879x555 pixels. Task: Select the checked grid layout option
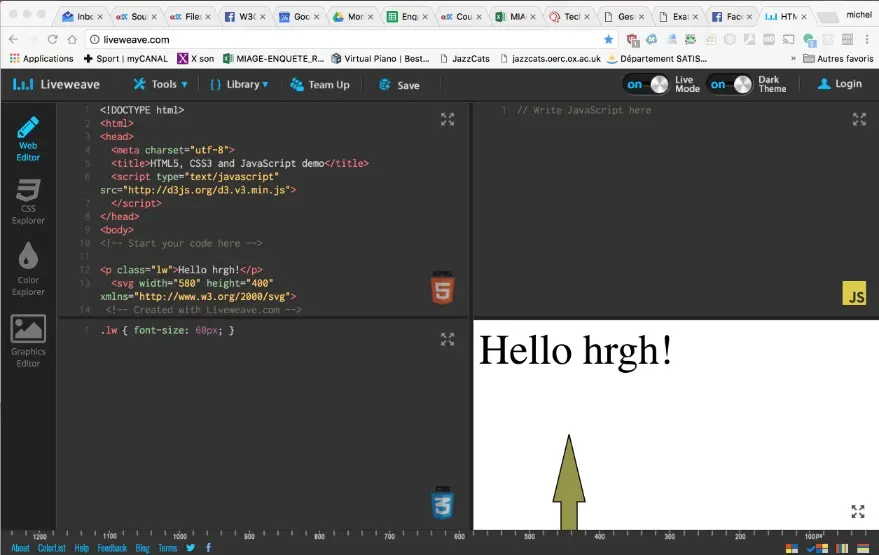(x=817, y=548)
